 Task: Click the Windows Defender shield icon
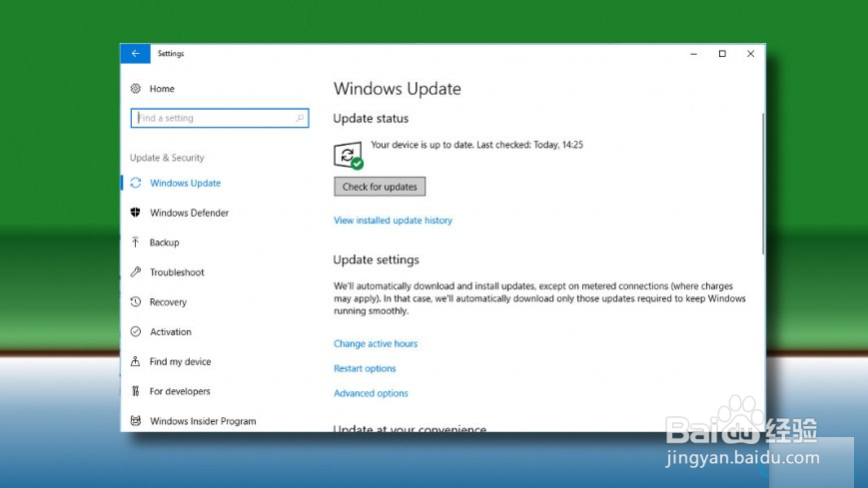(136, 213)
